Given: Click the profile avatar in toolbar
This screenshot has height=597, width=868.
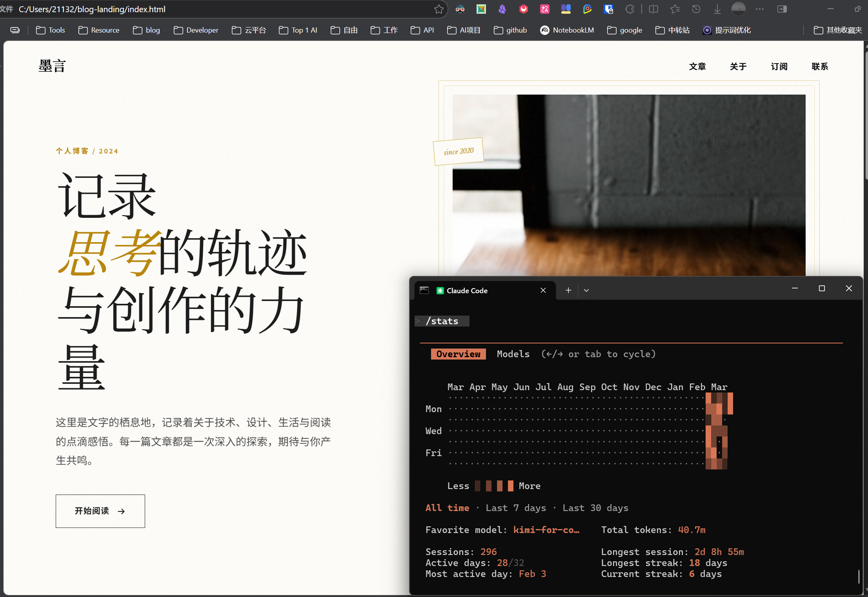Looking at the screenshot, I should point(738,9).
